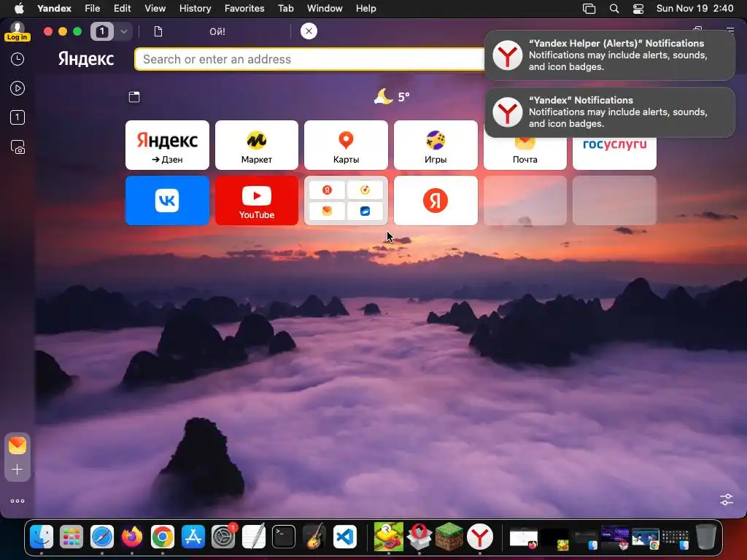Viewport: 747px width, 560px height.
Task: Open the Yandex app menu
Action: click(54, 9)
